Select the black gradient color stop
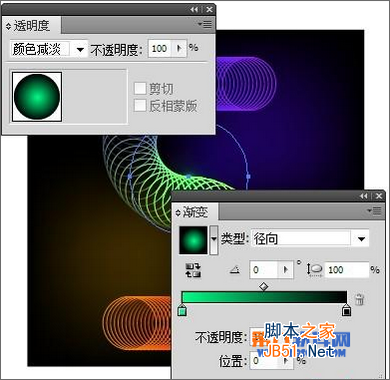This screenshot has height=380, width=390. (x=347, y=310)
